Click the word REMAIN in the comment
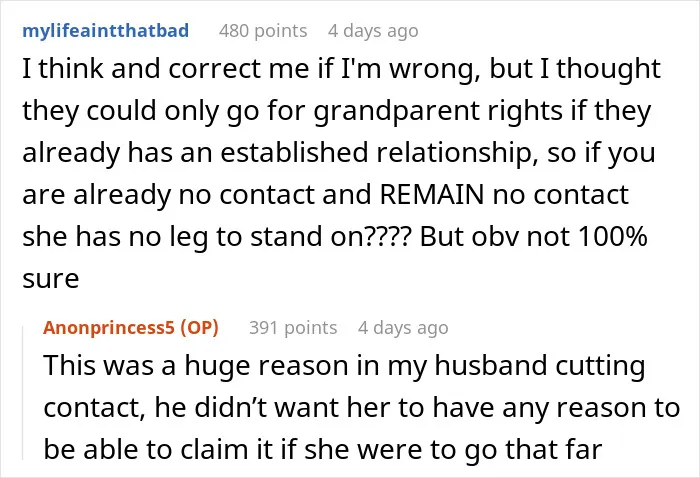The image size is (700, 478). 432,195
